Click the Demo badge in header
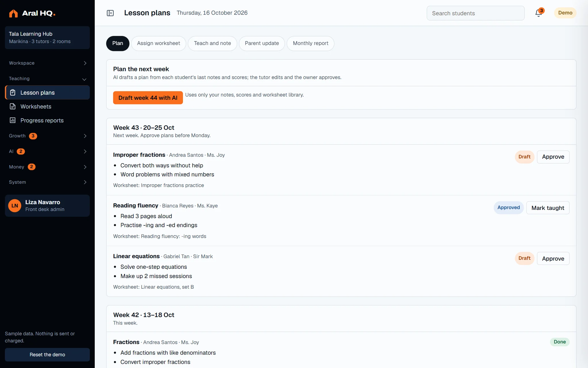Screen dimensions: 588x368 565,13
